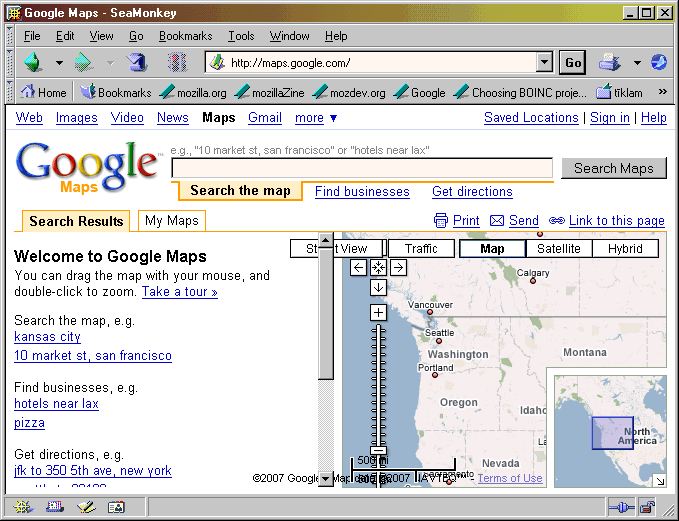Pan the map right with the arrow

coord(398,268)
